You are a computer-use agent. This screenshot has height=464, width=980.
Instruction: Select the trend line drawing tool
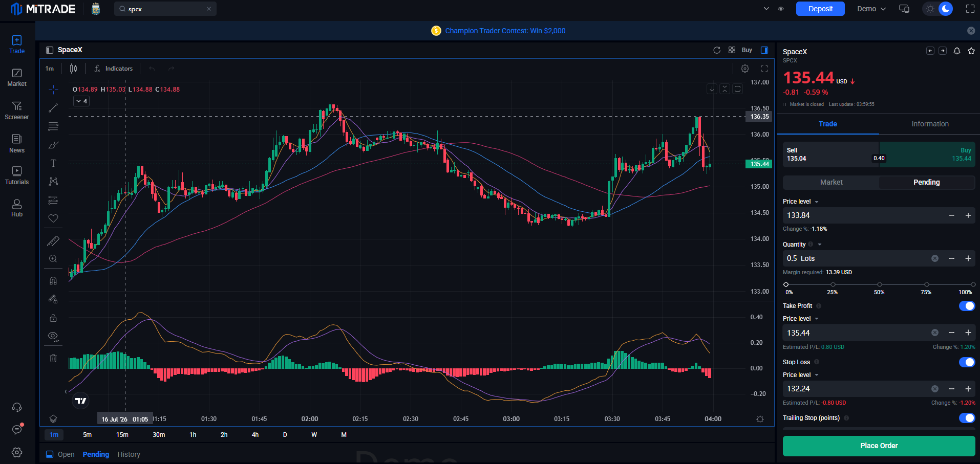point(53,108)
